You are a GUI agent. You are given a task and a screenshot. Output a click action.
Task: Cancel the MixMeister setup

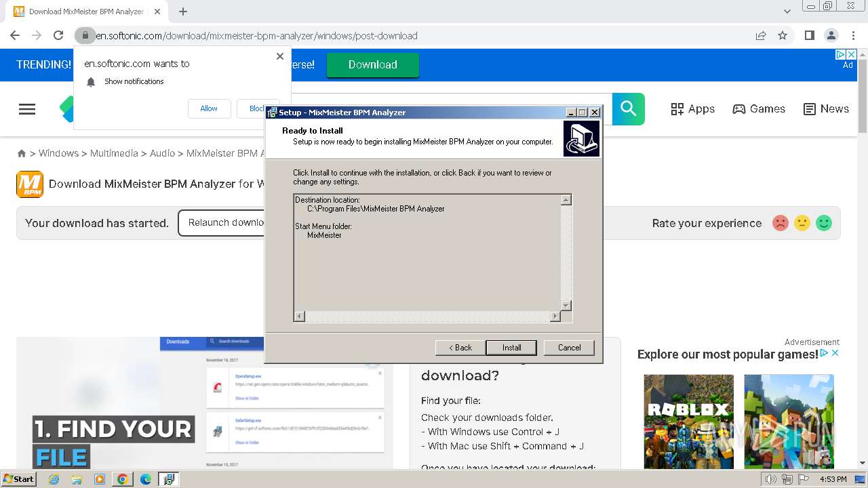[x=569, y=348]
